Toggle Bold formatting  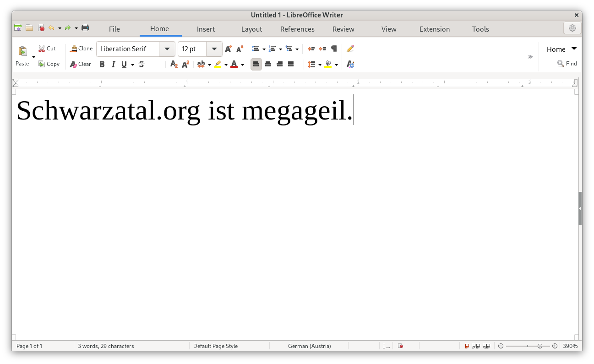click(102, 65)
